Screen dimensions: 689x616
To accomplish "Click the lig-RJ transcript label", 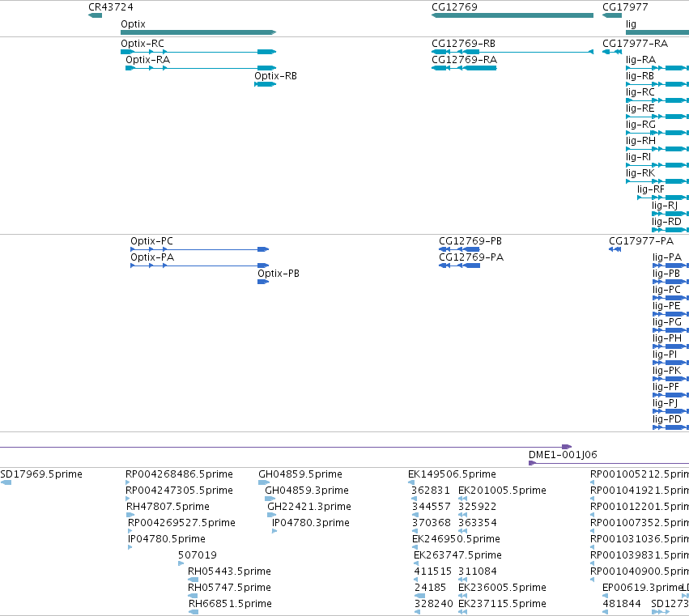I will click(x=665, y=206).
